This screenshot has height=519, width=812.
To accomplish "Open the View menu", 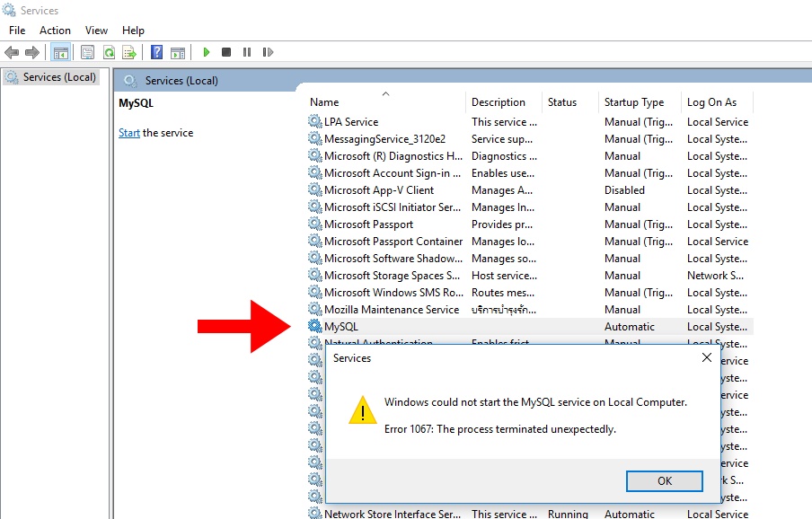I will [x=96, y=31].
